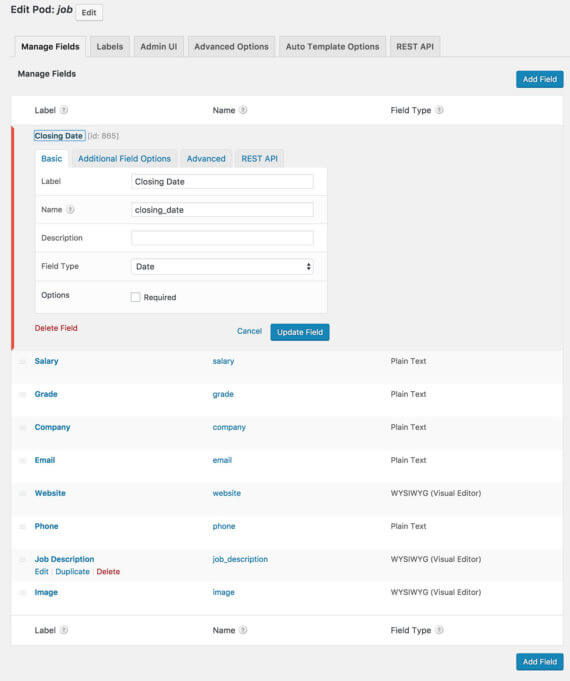Click Duplicate under Job Description
The height and width of the screenshot is (681, 570).
(x=73, y=572)
